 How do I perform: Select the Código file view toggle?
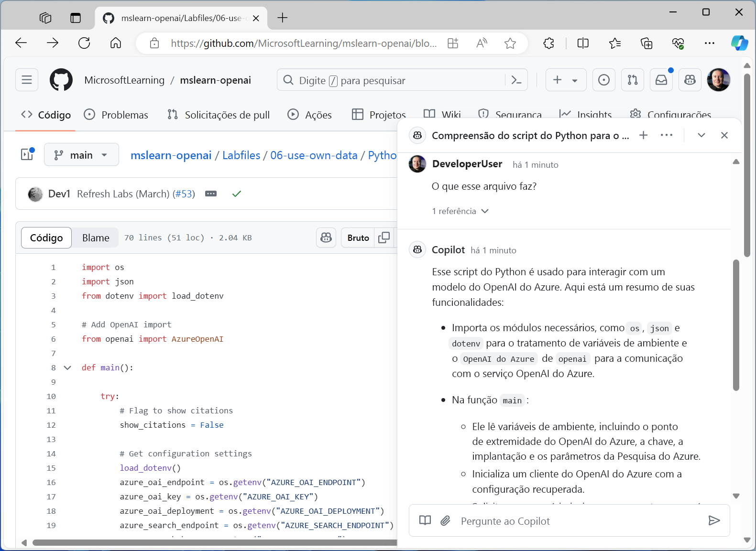coord(46,238)
